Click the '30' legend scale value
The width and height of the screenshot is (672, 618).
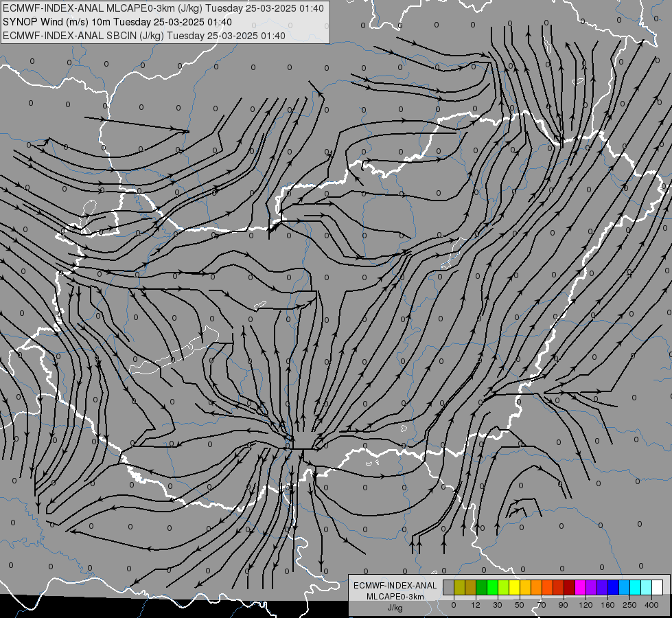tap(498, 605)
